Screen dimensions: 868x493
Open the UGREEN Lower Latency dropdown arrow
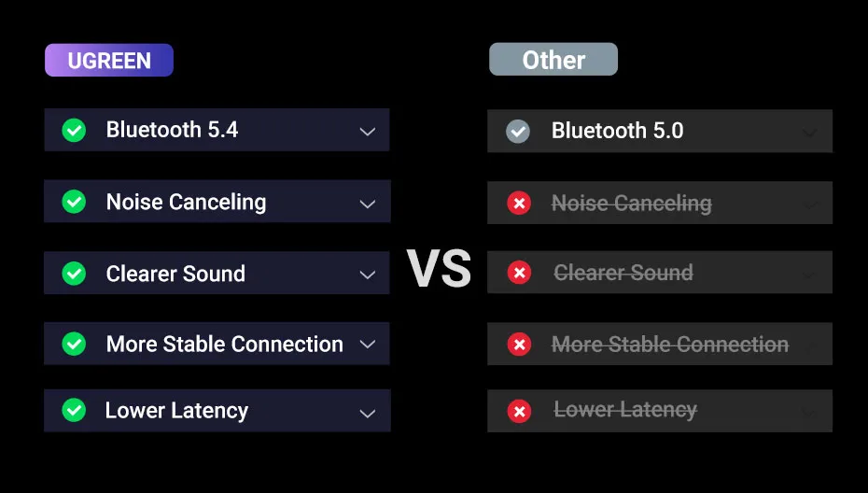tap(368, 413)
